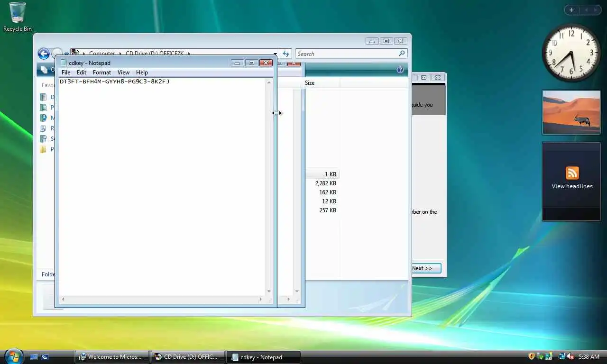Image resolution: width=607 pixels, height=364 pixels.
Task: Open Explorer help question mark icon
Action: click(x=400, y=70)
